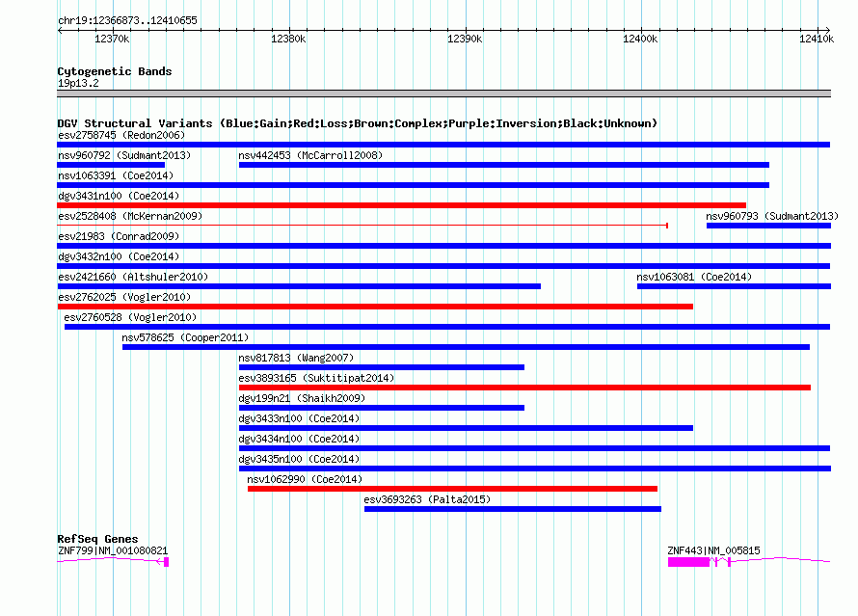Select the esv3893165 (Suktitipat2014) variant label

[316, 378]
